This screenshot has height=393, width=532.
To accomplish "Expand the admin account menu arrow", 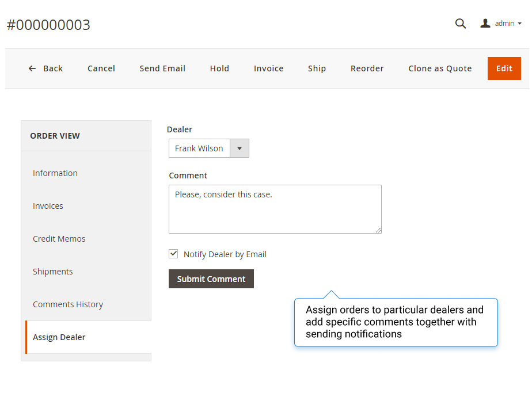I will click(519, 24).
